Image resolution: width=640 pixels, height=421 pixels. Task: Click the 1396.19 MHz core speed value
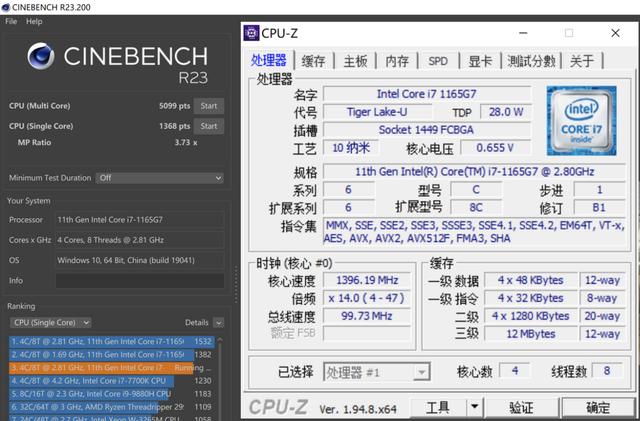[x=367, y=281]
